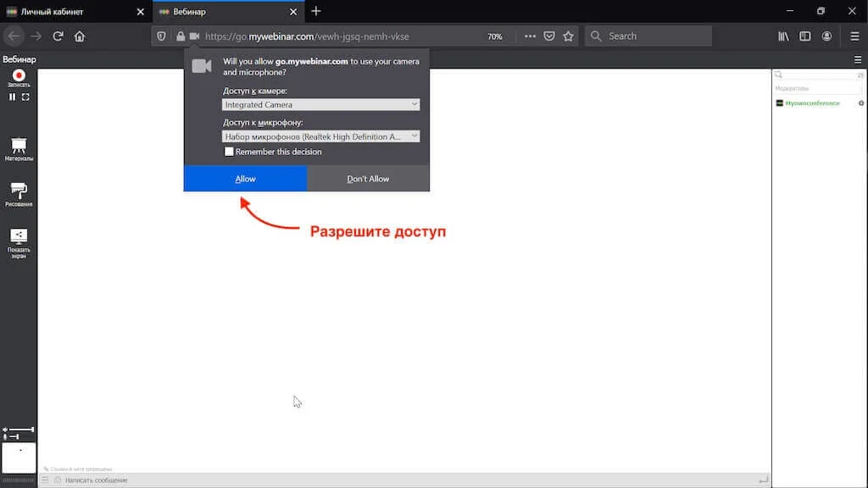The width and height of the screenshot is (868, 488).
Task: Enable the Remember this decision checkbox
Action: [x=229, y=151]
